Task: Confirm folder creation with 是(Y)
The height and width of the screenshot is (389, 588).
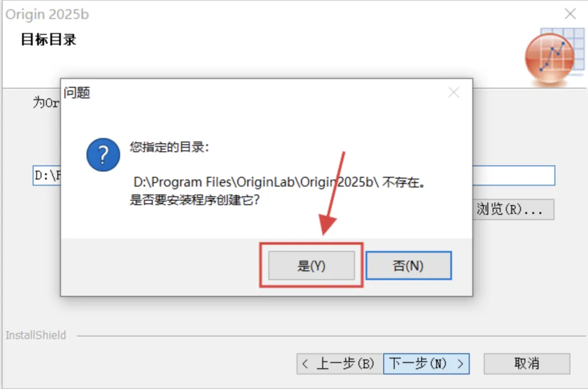Action: 311,265
